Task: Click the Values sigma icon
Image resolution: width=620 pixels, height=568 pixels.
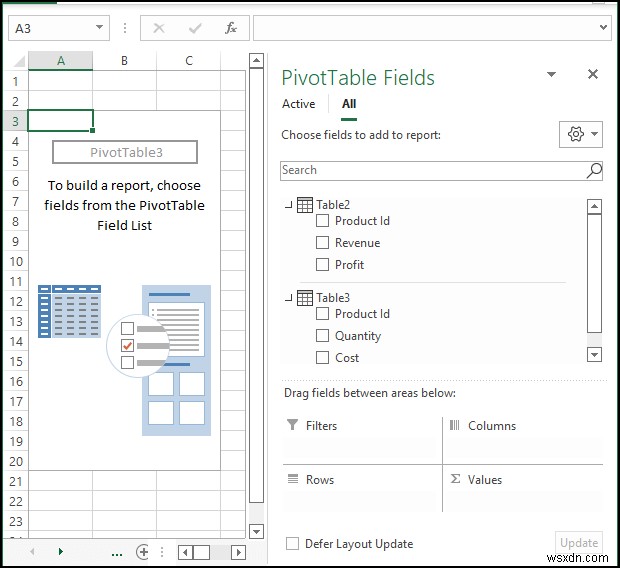Action: 456,479
